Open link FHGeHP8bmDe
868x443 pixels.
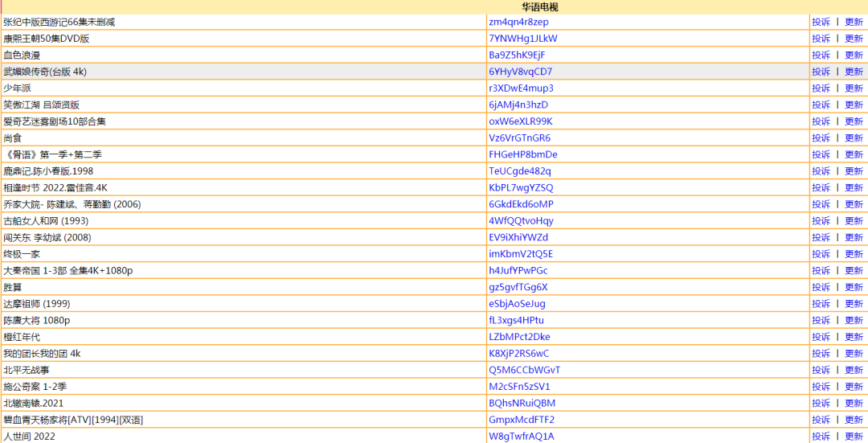(523, 154)
